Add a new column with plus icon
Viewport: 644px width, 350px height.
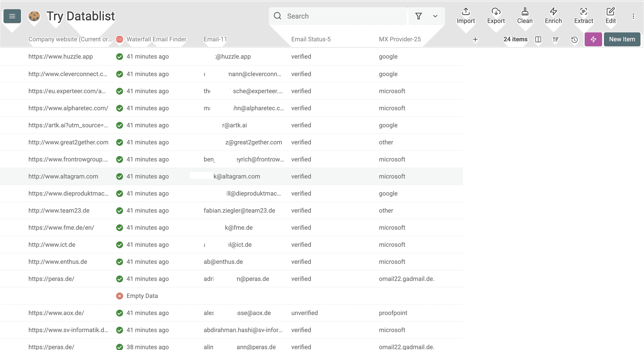click(x=475, y=40)
